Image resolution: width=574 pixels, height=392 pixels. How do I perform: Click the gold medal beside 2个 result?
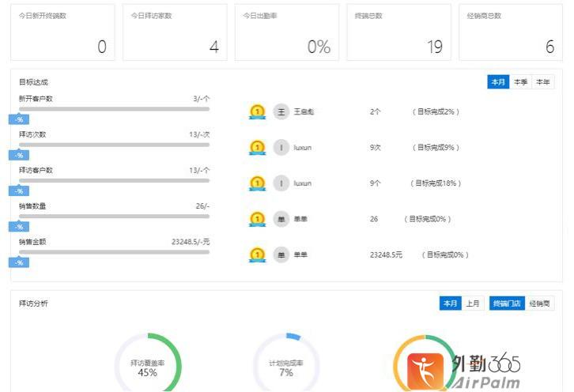(x=257, y=111)
